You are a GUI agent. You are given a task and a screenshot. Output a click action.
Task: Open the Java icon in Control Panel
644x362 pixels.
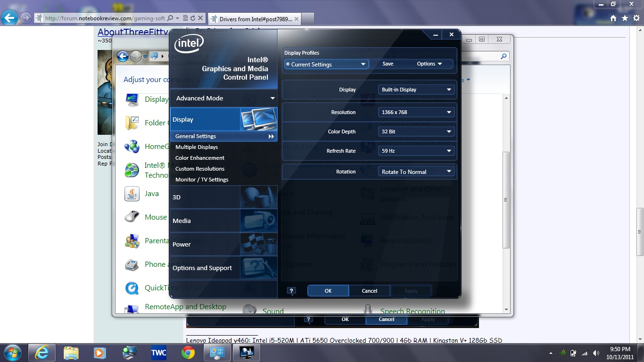coord(132,194)
